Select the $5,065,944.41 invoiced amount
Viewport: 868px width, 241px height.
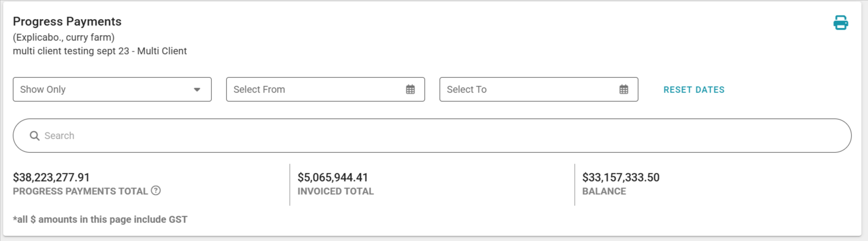click(333, 177)
